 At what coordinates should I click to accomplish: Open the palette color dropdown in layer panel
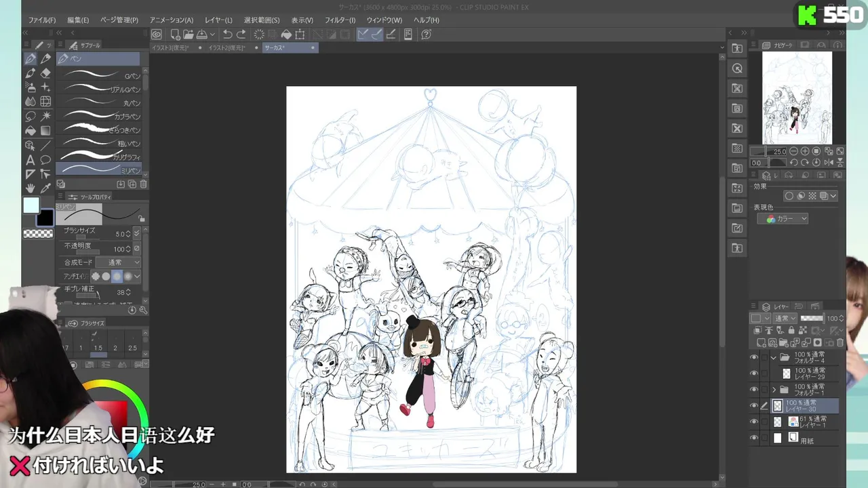point(760,319)
